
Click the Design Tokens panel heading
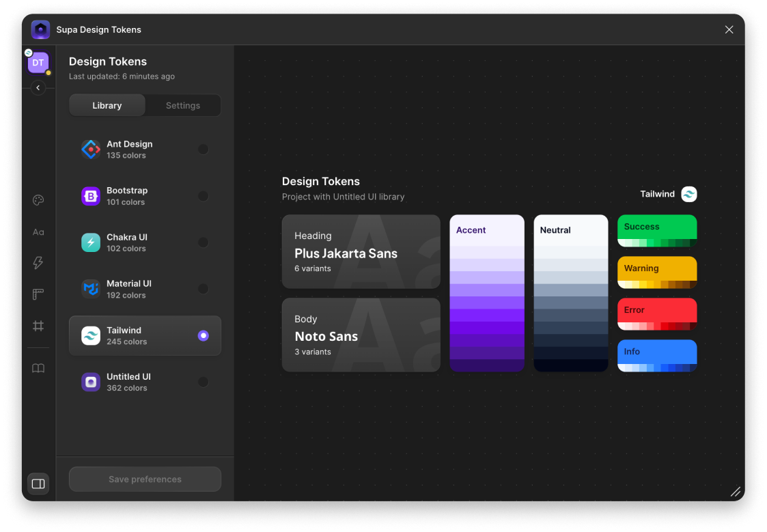click(108, 61)
